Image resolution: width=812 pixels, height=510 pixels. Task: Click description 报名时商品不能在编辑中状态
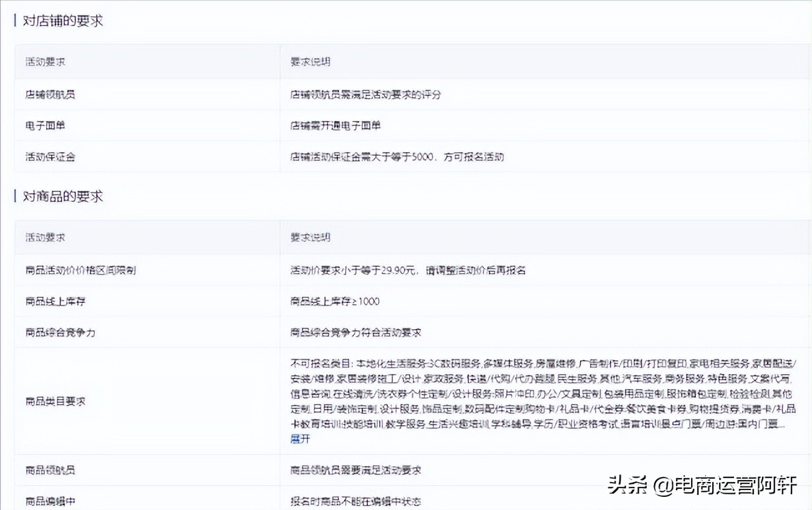pos(355,501)
